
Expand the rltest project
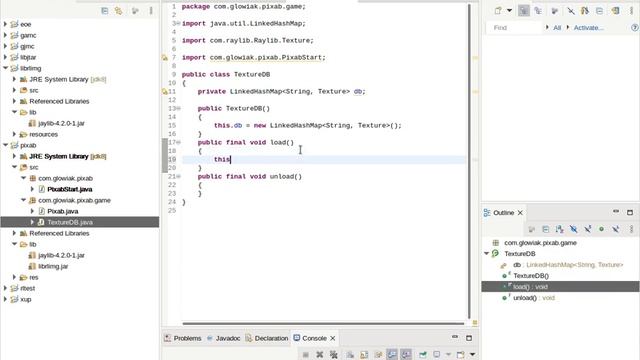5,288
